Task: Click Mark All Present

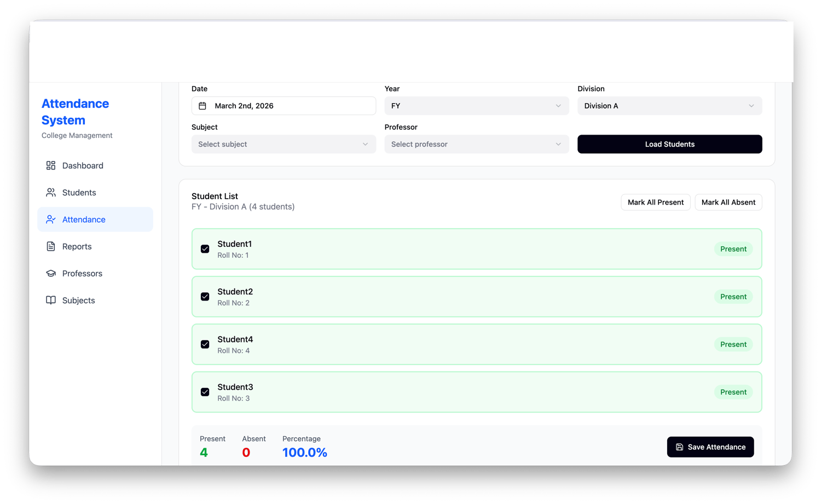Action: (x=656, y=202)
